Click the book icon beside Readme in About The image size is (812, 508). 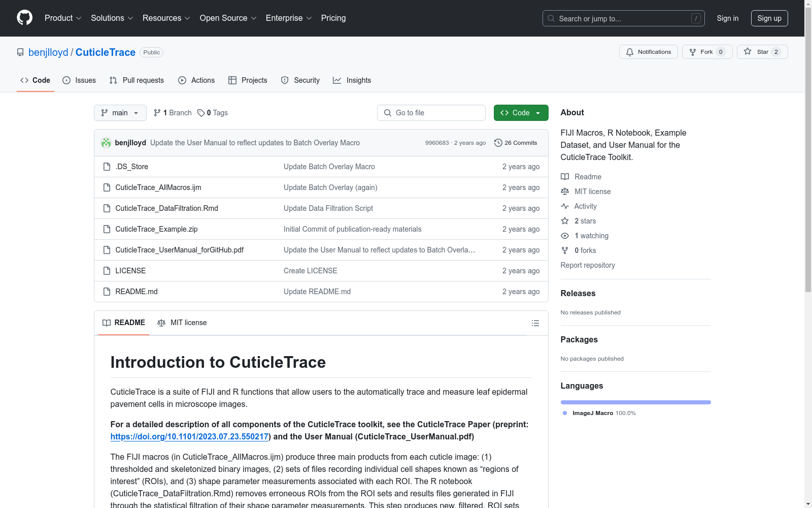565,177
